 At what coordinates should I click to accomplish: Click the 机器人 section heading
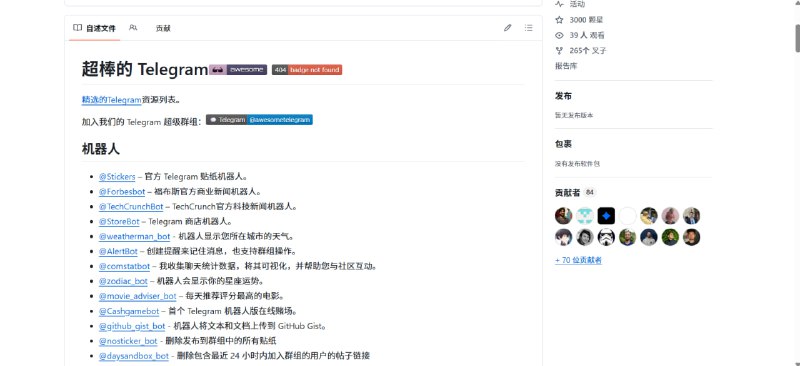(x=101, y=149)
